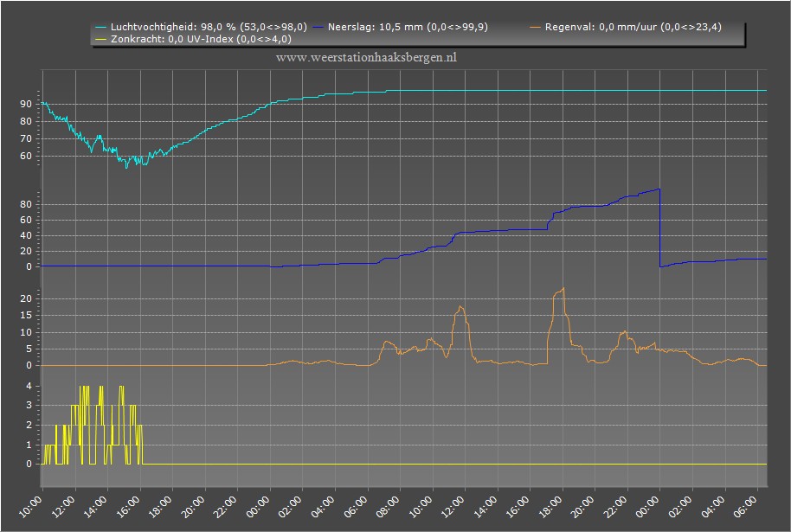Image resolution: width=791 pixels, height=532 pixels.
Task: Click the top of the blue Neerslag drop
Action: tap(659, 189)
